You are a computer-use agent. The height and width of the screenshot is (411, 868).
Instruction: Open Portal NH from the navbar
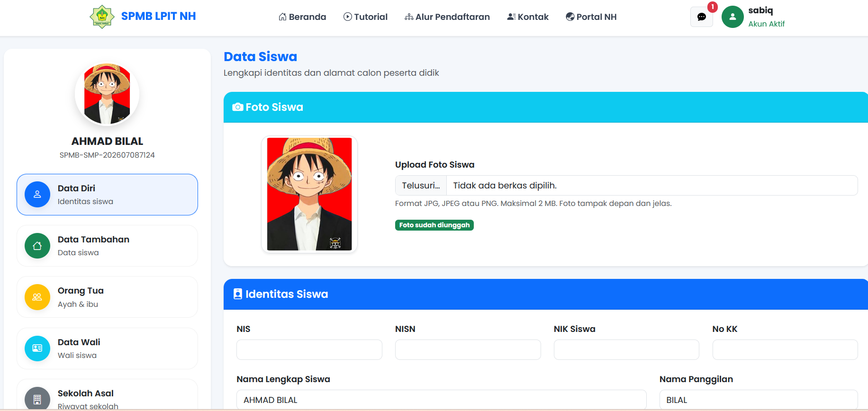coord(591,17)
